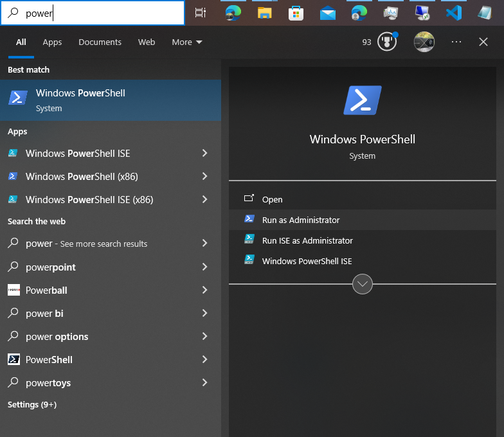Switch to the All tab
This screenshot has width=504, height=437.
[x=21, y=42]
